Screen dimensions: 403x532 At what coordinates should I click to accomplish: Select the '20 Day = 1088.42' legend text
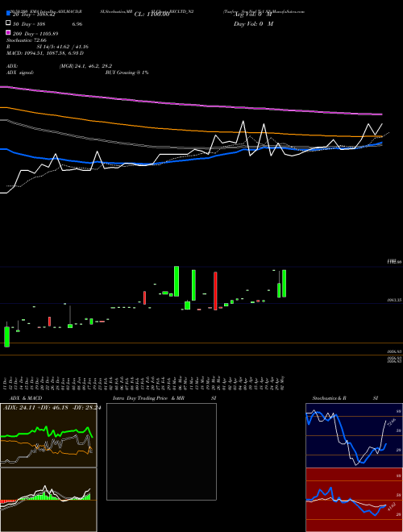(x=34, y=15)
